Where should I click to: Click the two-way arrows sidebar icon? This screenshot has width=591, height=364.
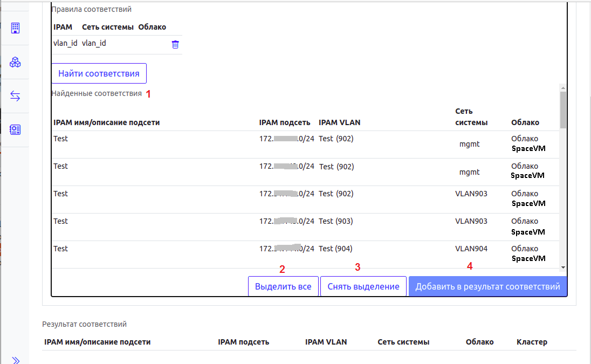click(15, 96)
